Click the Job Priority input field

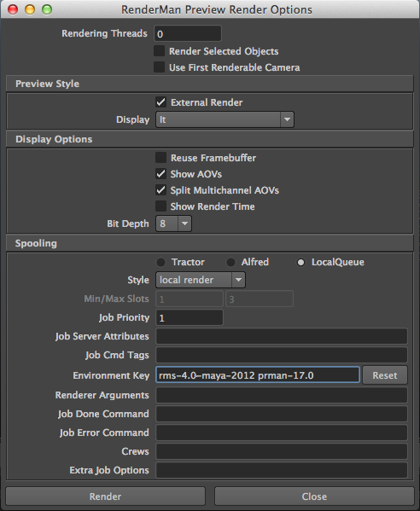[190, 317]
